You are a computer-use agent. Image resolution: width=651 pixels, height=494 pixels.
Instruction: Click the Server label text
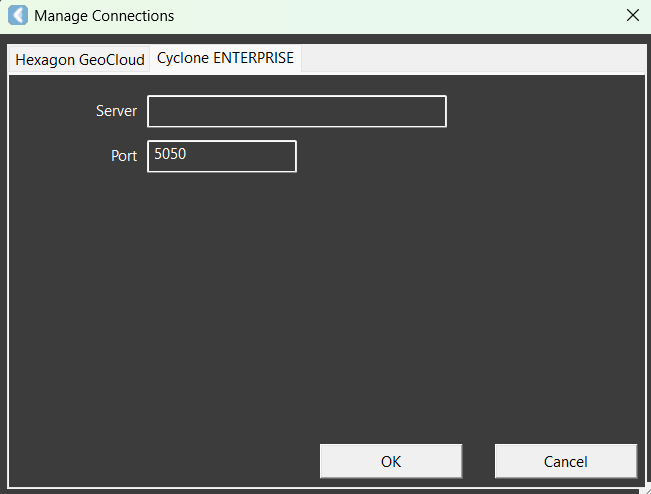point(116,111)
